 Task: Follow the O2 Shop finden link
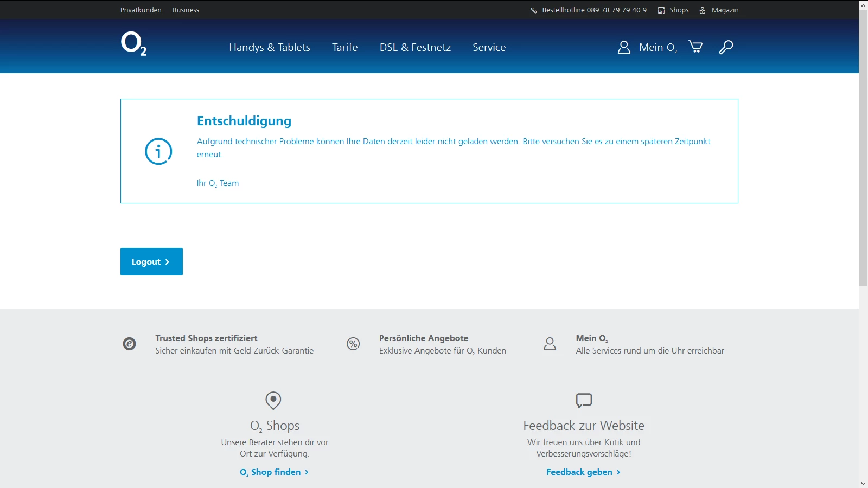coord(275,472)
